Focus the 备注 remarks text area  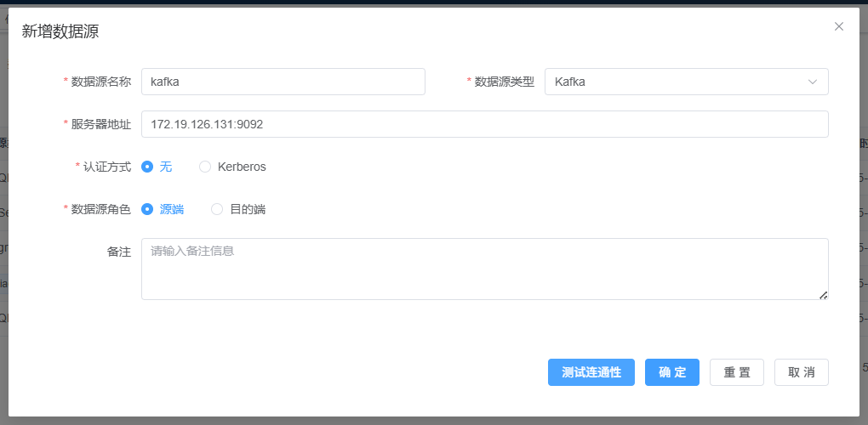[484, 269]
